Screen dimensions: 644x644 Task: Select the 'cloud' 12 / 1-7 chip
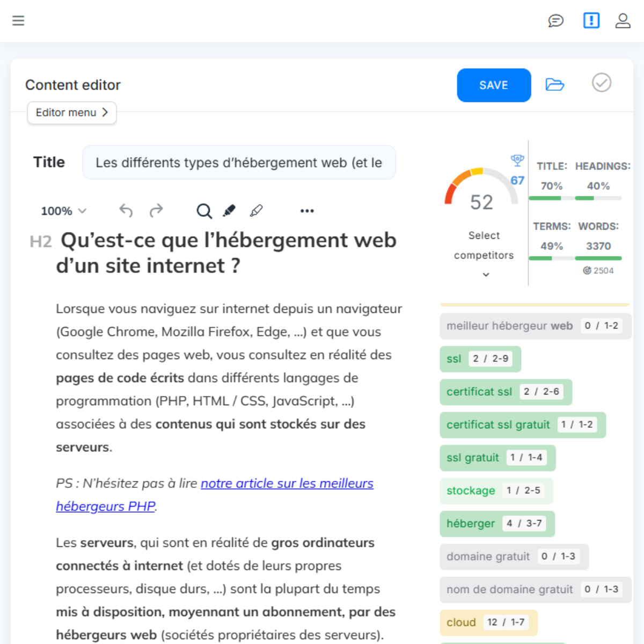tap(488, 623)
